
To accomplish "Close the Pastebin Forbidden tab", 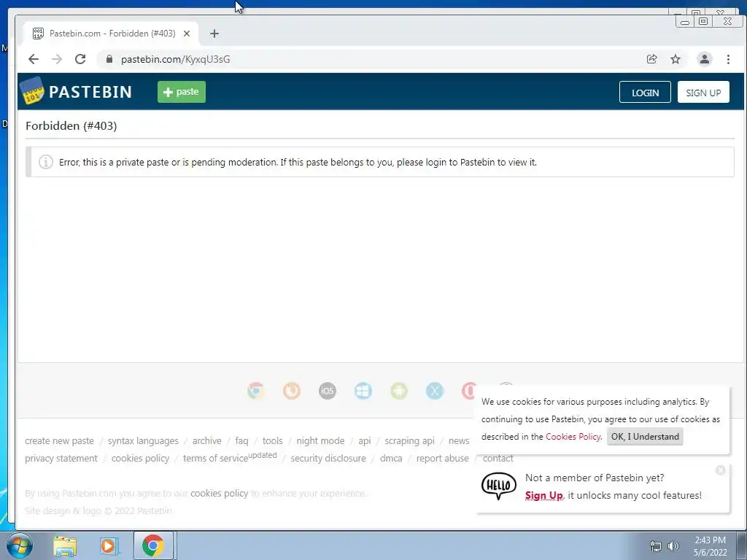I will 187,34.
